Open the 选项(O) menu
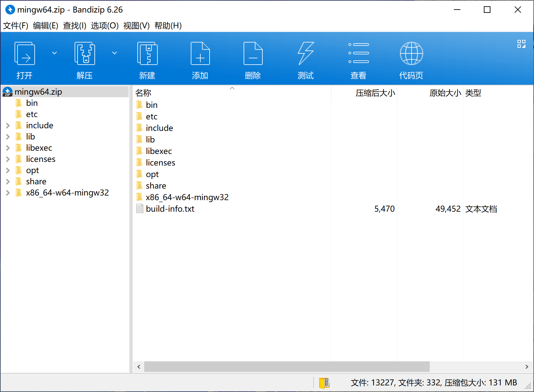 point(105,26)
